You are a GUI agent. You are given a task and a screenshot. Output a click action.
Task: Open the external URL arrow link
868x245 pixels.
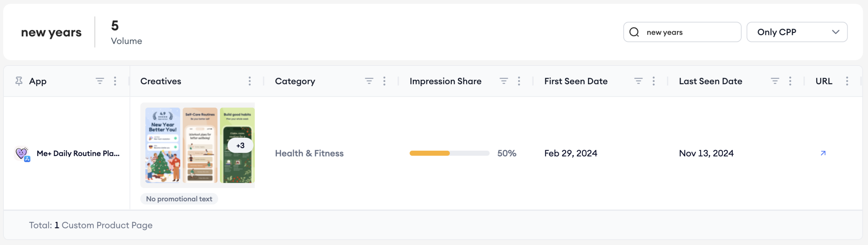(823, 153)
